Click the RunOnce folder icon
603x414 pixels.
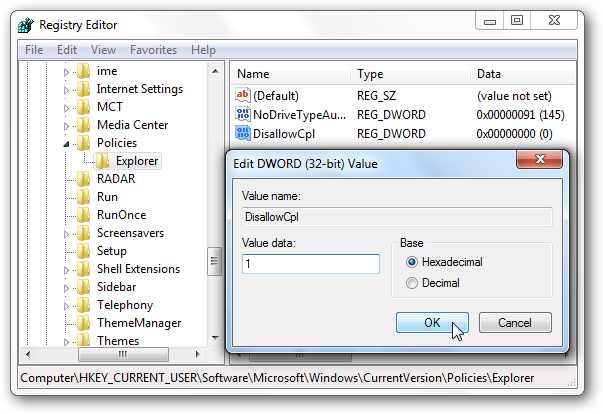click(x=83, y=215)
